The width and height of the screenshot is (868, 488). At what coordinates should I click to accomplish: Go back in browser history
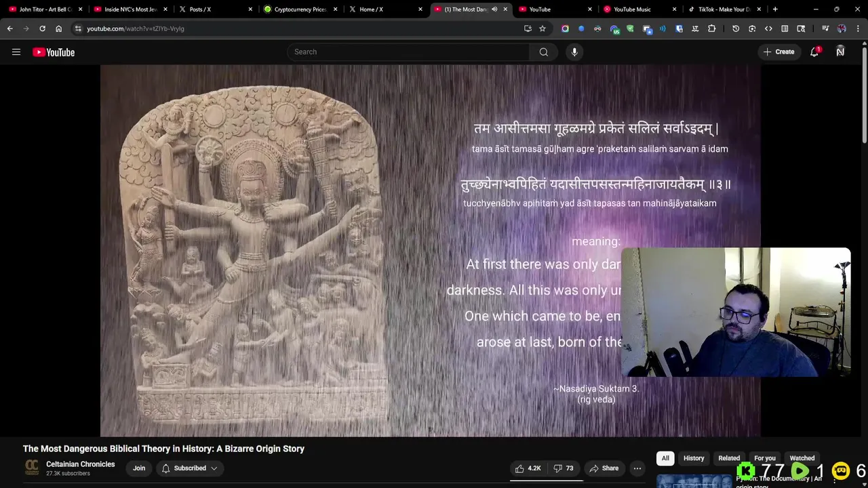click(9, 28)
